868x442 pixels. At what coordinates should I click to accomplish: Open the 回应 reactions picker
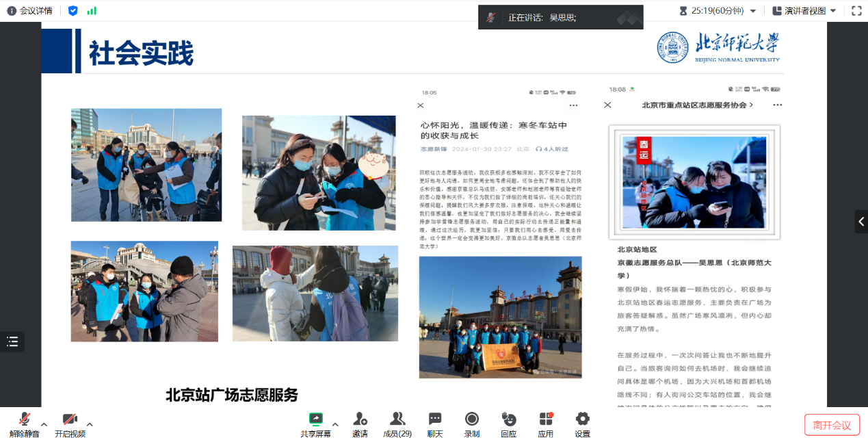[508, 423]
